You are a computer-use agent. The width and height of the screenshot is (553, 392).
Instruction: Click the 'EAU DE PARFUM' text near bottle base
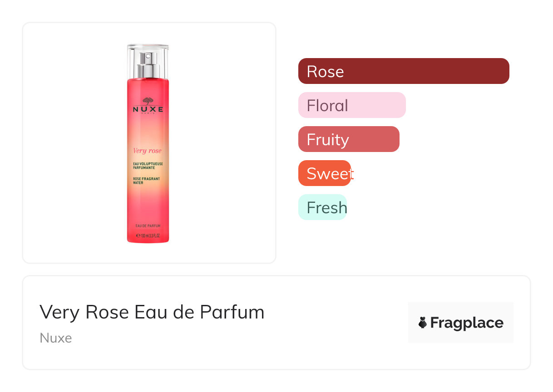click(x=148, y=225)
